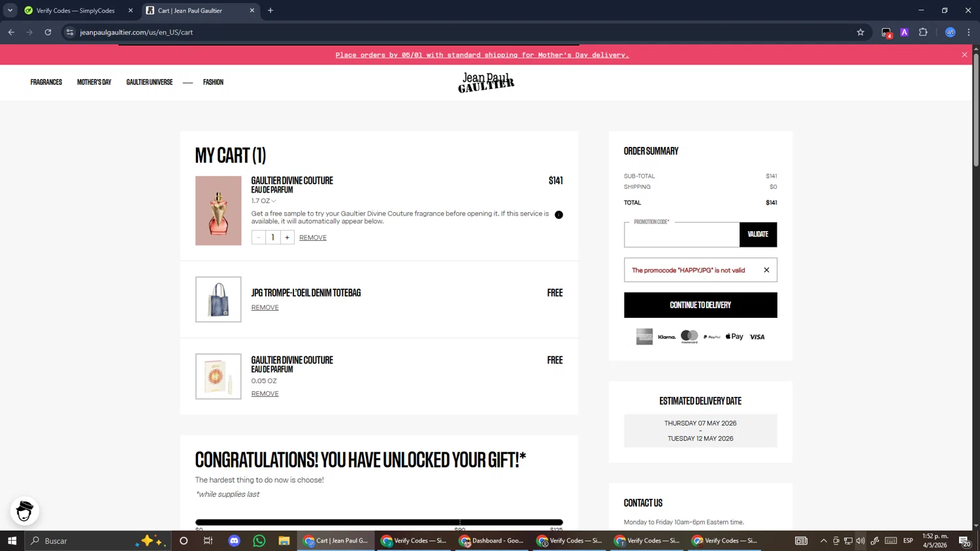Screen dimensions: 980x551
Task: Open the Jean Paul Gaultier logo homepage
Action: click(x=486, y=82)
